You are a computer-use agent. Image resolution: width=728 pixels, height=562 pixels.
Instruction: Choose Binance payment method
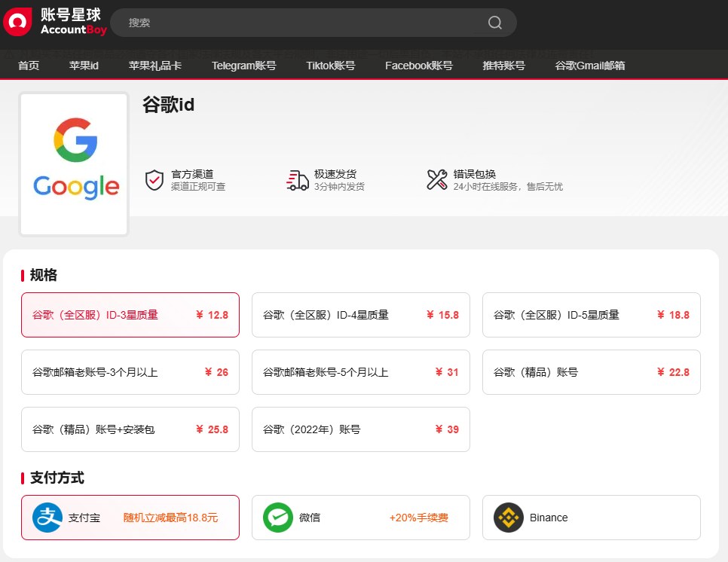point(592,518)
